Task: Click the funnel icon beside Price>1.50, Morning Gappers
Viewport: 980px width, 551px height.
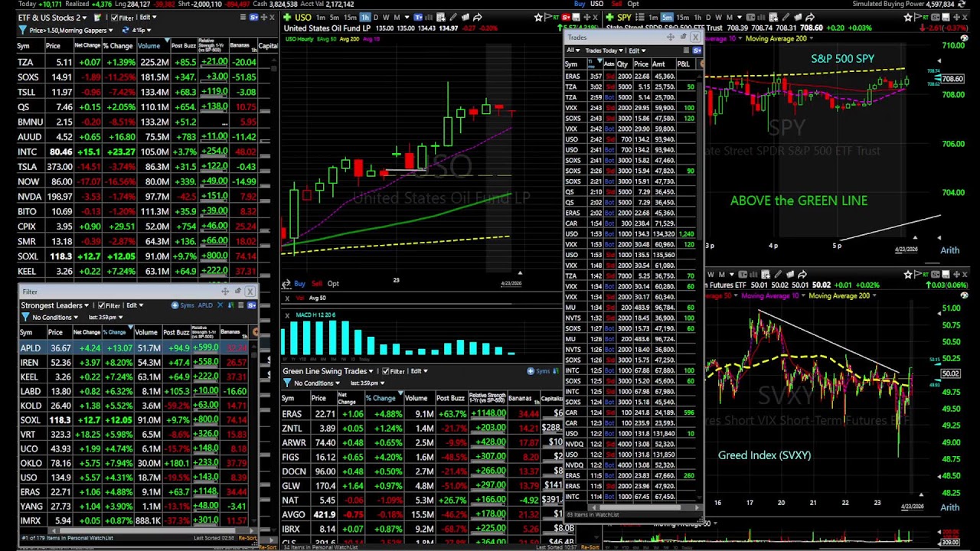Action: [x=23, y=30]
